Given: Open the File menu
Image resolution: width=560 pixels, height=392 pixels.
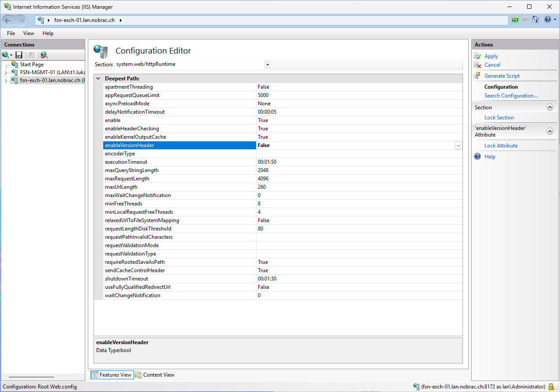Looking at the screenshot, I should click(x=11, y=33).
